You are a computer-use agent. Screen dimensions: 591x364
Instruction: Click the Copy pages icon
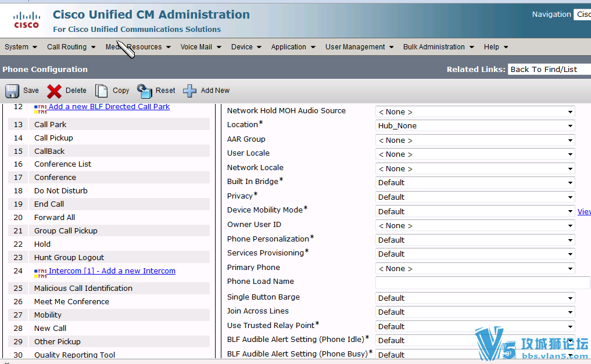click(102, 91)
